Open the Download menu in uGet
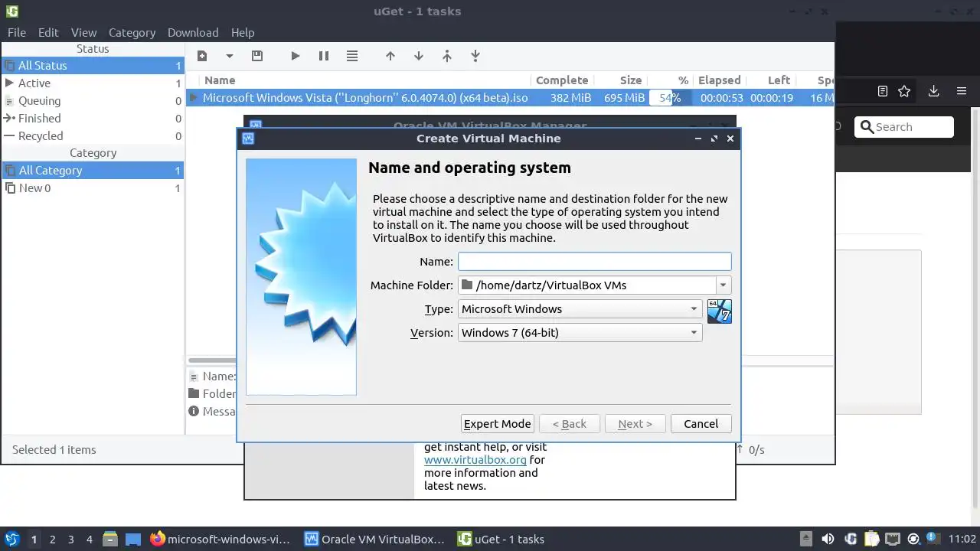980x551 pixels. [x=193, y=32]
